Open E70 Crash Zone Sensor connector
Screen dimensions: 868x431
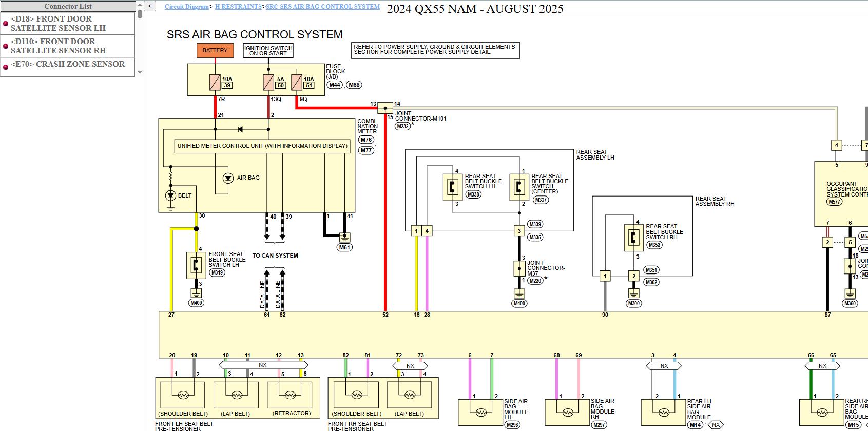68,64
